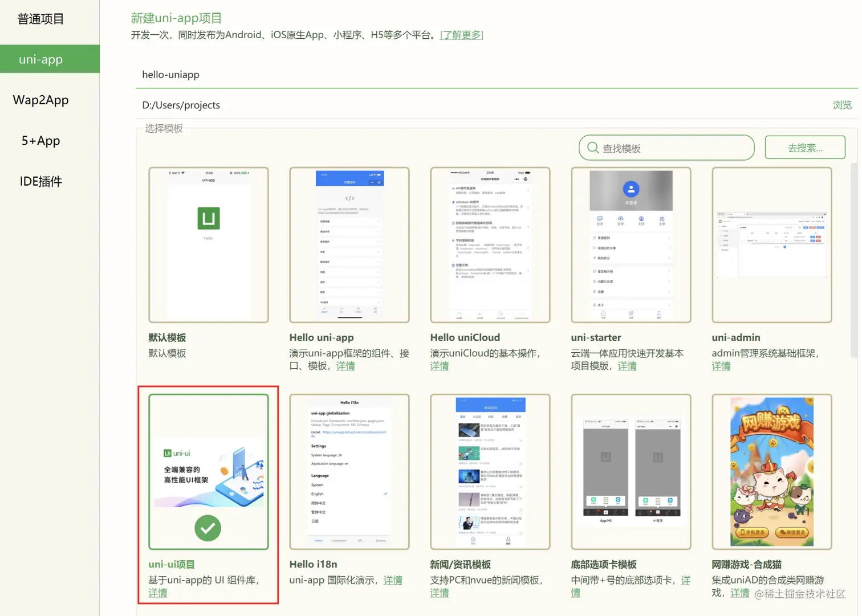Choose the 5+App project type

pos(40,141)
